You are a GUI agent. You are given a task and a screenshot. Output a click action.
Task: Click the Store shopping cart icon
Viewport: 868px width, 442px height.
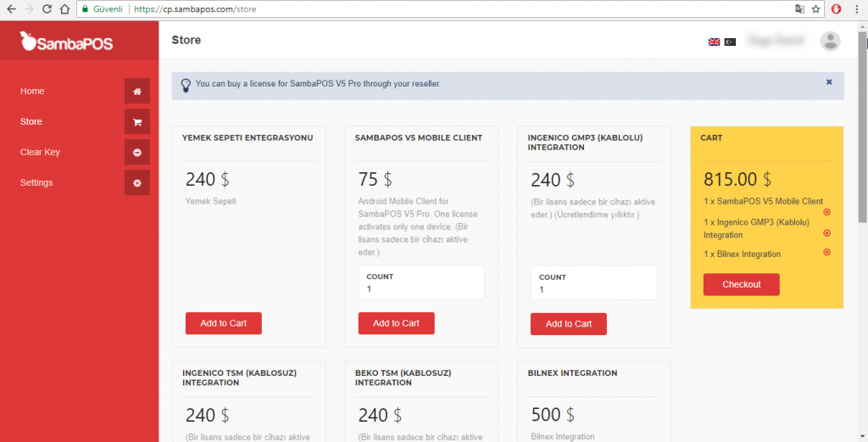(x=136, y=122)
